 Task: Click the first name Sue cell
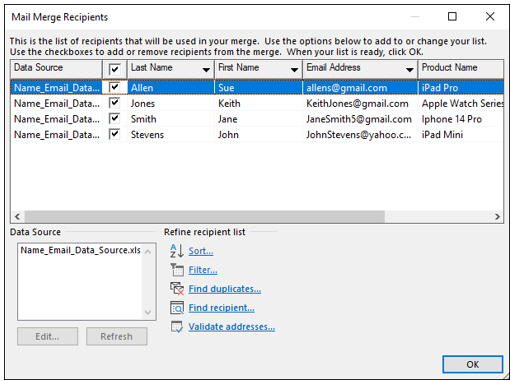259,88
